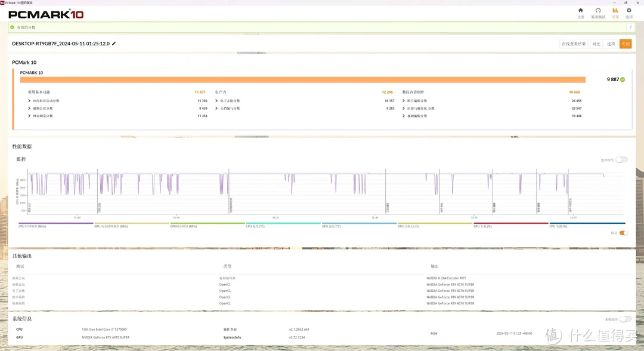Screen dimensions: 644x351
Task: Click the View results online (在线查看结果) button
Action: click(574, 44)
